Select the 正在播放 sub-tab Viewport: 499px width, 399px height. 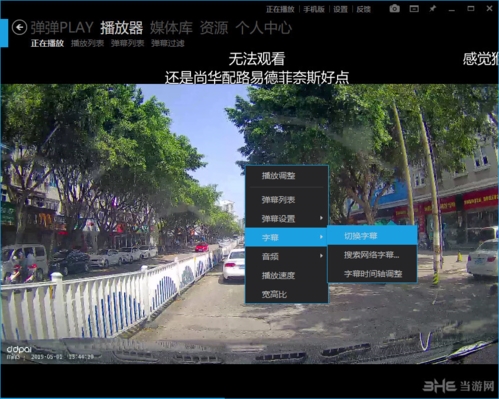click(x=47, y=43)
